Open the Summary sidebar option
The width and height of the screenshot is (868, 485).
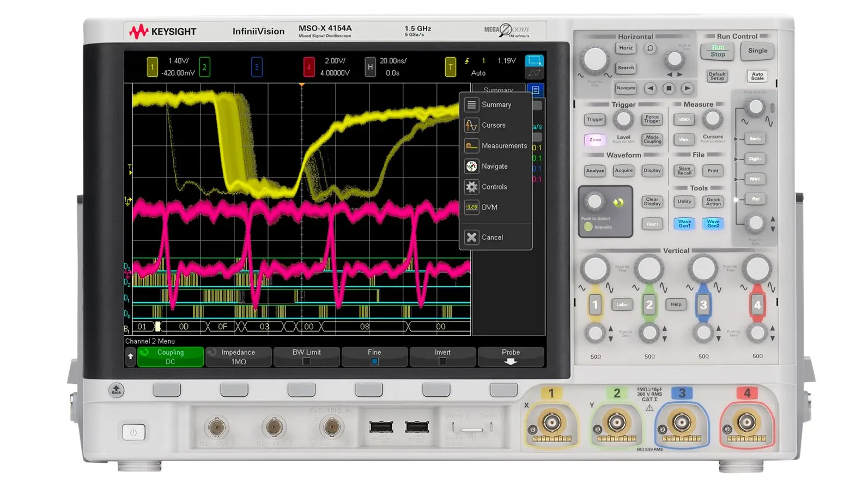(495, 105)
